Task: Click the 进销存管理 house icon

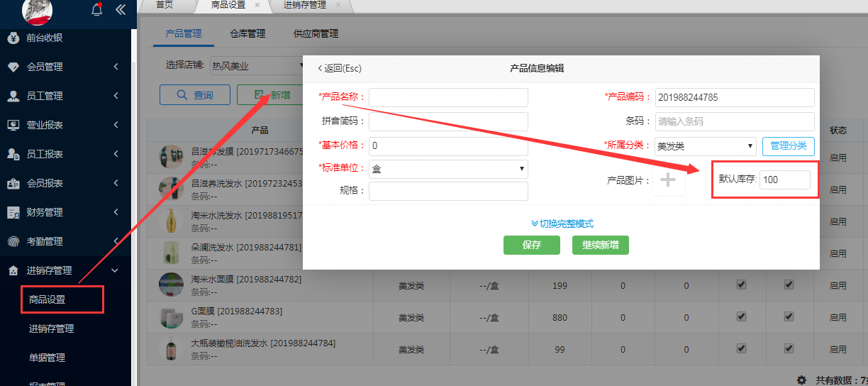Action: pyautogui.click(x=13, y=270)
